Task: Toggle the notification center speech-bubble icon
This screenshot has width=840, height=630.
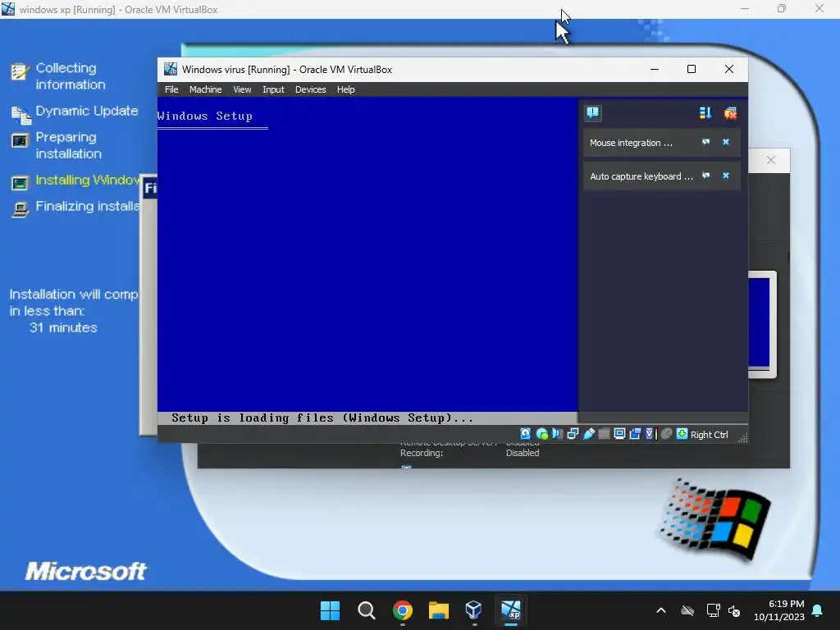Action: (x=592, y=112)
